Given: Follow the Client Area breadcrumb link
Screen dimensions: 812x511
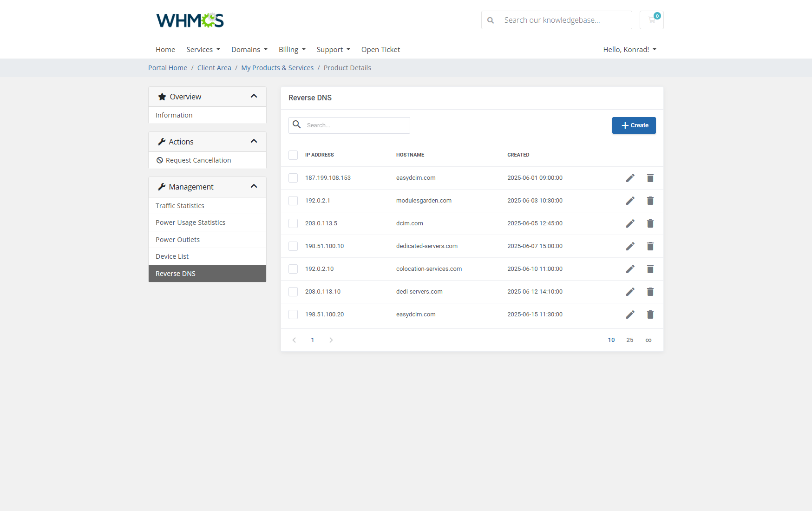Looking at the screenshot, I should (x=214, y=68).
